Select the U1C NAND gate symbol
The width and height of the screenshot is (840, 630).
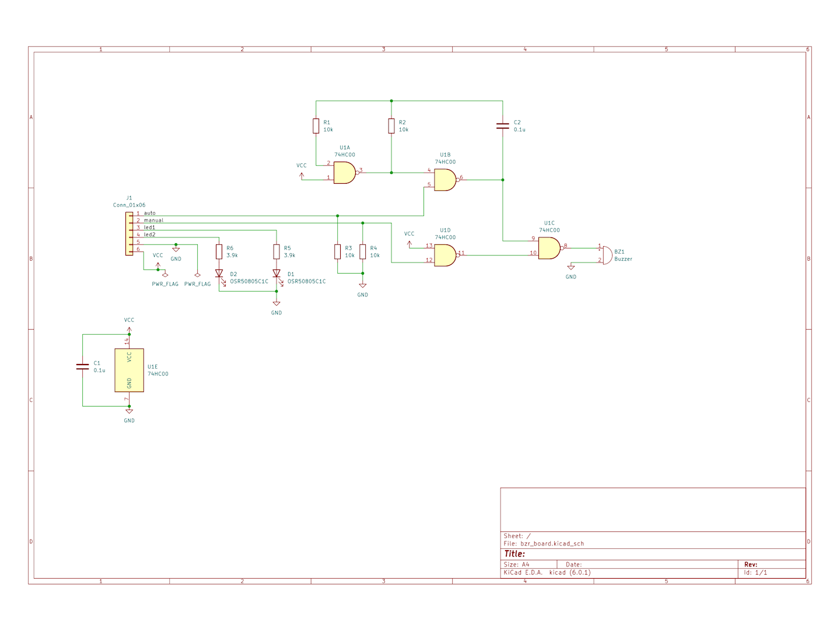(549, 248)
